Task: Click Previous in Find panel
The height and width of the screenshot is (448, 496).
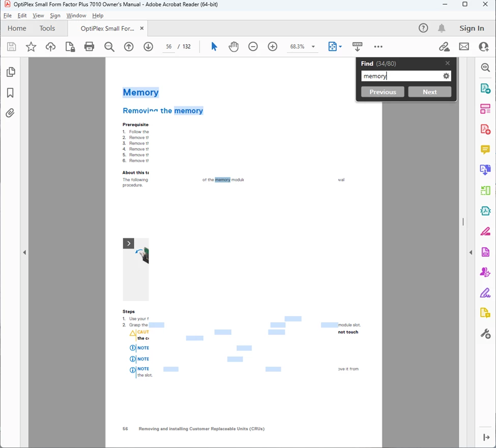Action: click(x=383, y=92)
